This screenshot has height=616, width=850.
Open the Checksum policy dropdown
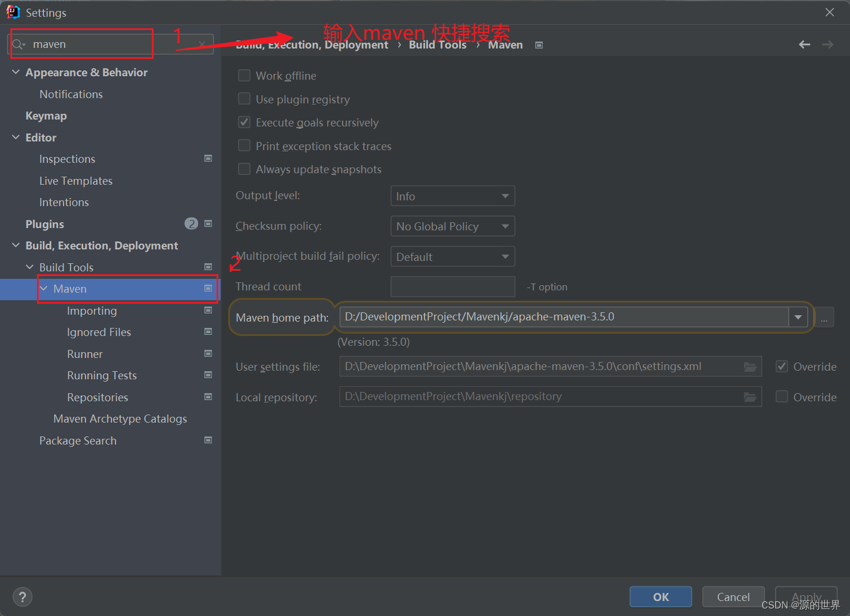click(453, 226)
